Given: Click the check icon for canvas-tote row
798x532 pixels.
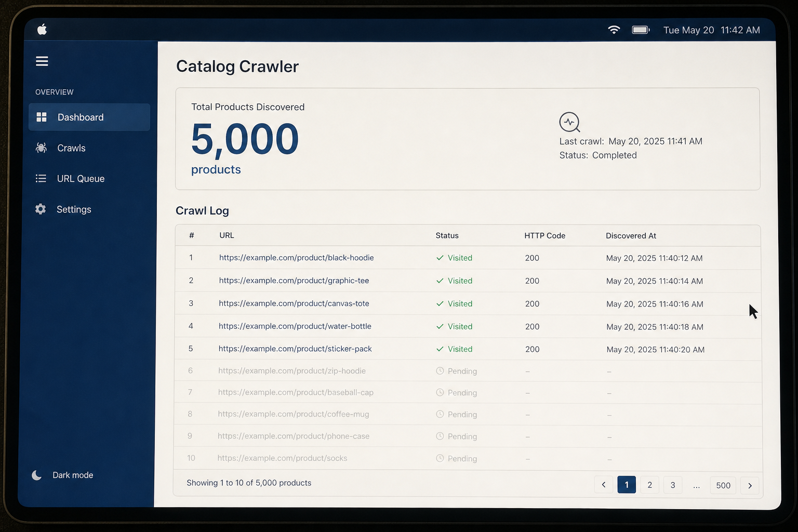Looking at the screenshot, I should pyautogui.click(x=440, y=303).
